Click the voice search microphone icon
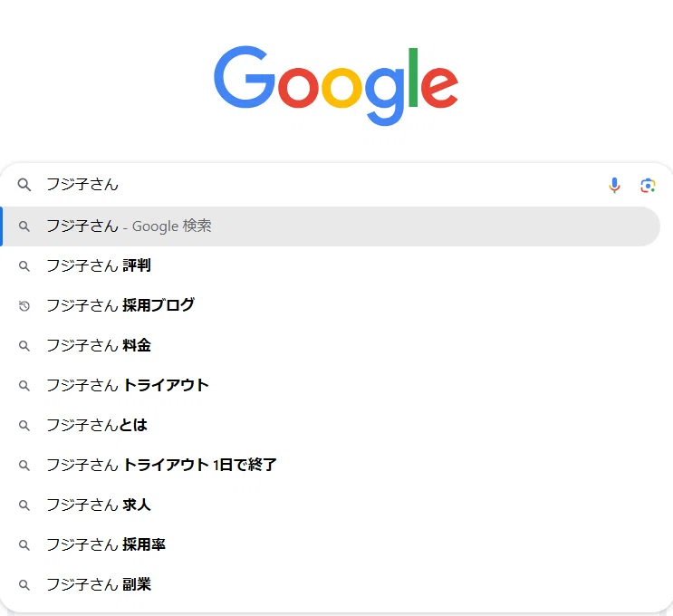 (614, 186)
